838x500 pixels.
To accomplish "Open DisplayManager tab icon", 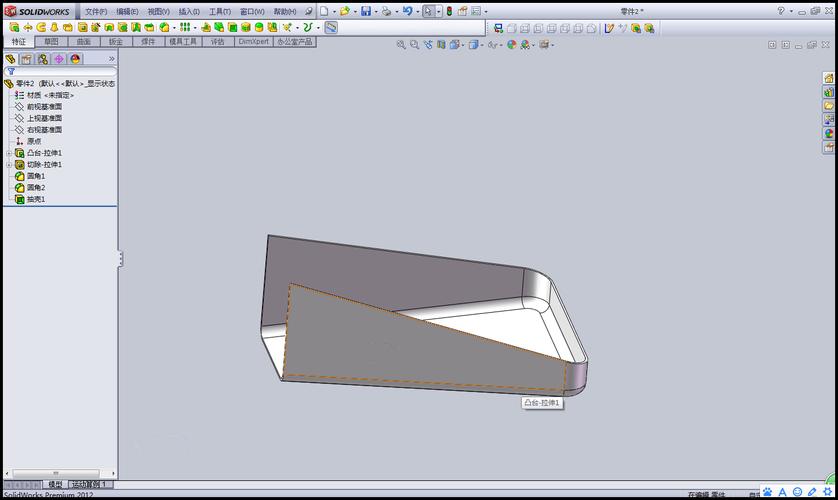I will [x=75, y=59].
